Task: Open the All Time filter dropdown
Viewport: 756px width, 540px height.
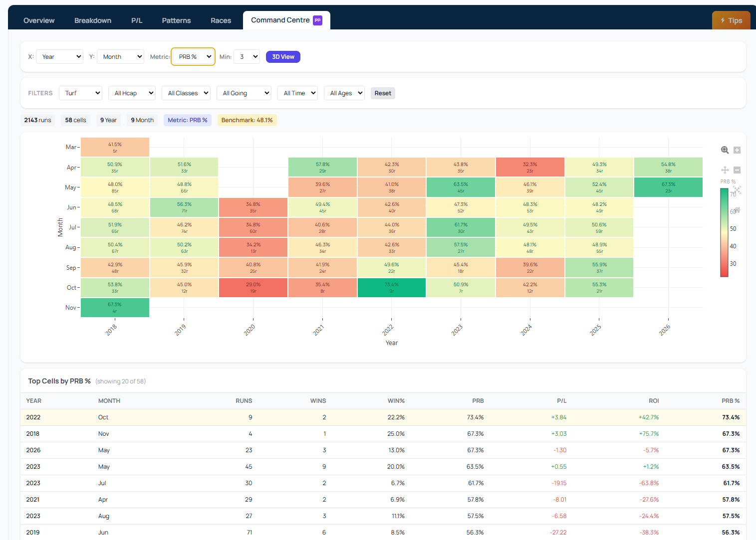Action: pos(297,93)
